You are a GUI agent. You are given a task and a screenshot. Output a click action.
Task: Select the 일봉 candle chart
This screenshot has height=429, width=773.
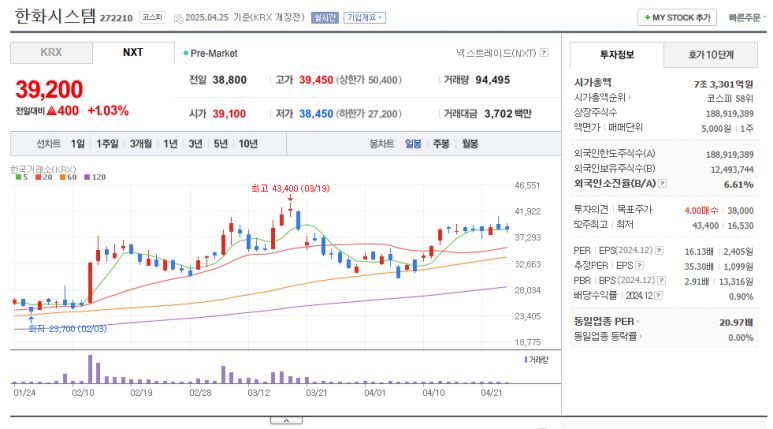click(x=413, y=143)
